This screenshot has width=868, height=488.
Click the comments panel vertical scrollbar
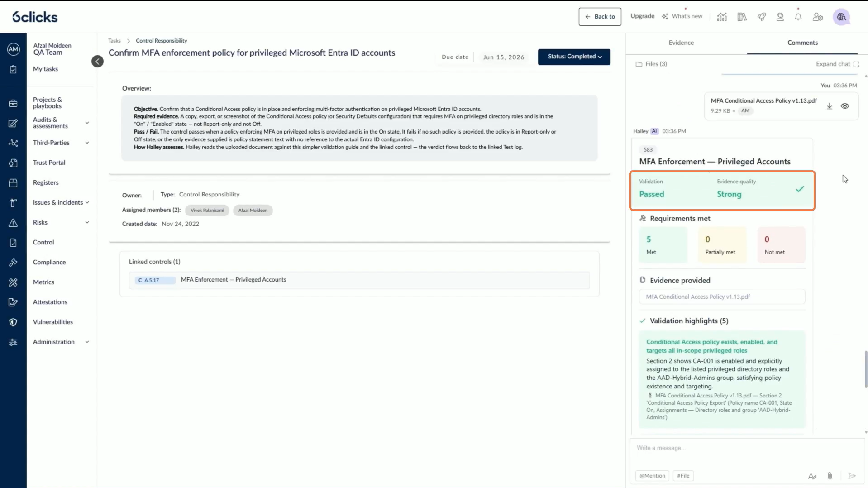[866, 368]
